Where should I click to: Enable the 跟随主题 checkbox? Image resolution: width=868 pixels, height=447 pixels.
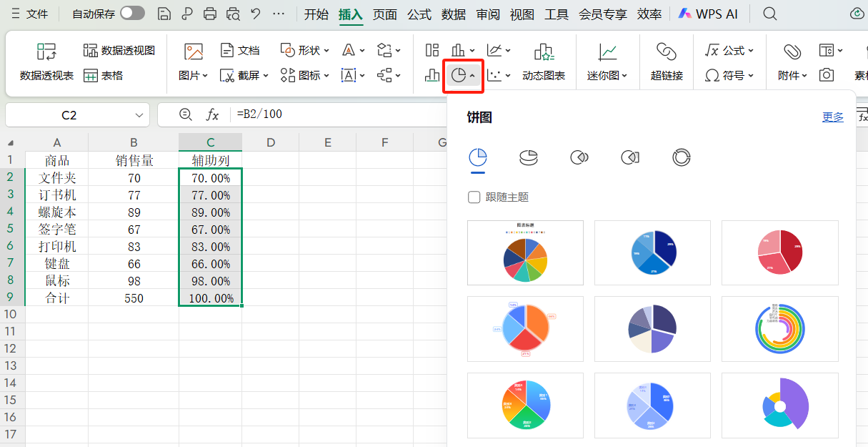pos(474,197)
